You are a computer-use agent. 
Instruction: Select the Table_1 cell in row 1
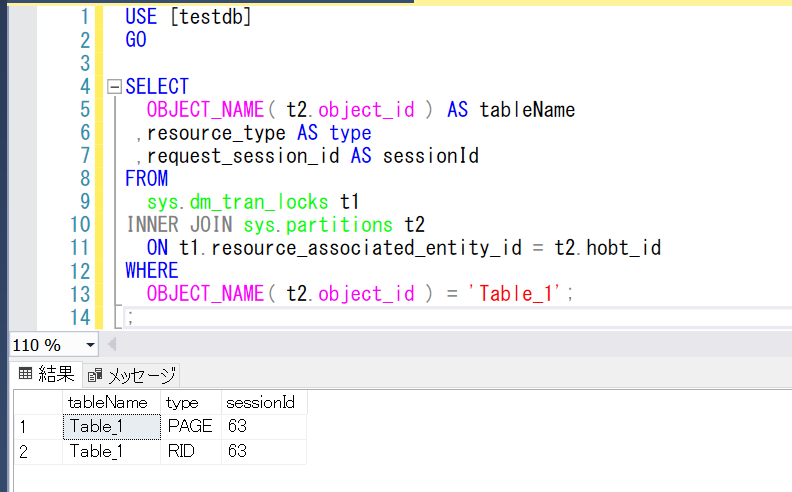pyautogui.click(x=112, y=427)
